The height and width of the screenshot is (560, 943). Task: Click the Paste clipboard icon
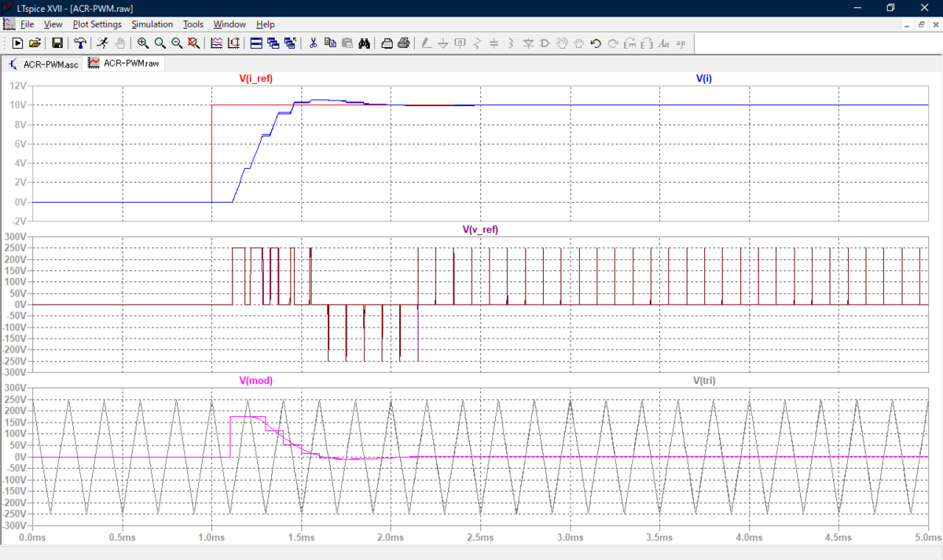tap(347, 43)
